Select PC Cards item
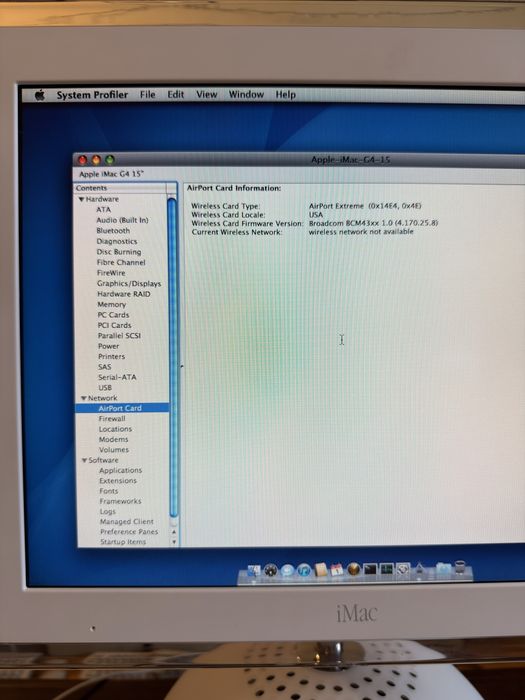The image size is (525, 700). [113, 315]
